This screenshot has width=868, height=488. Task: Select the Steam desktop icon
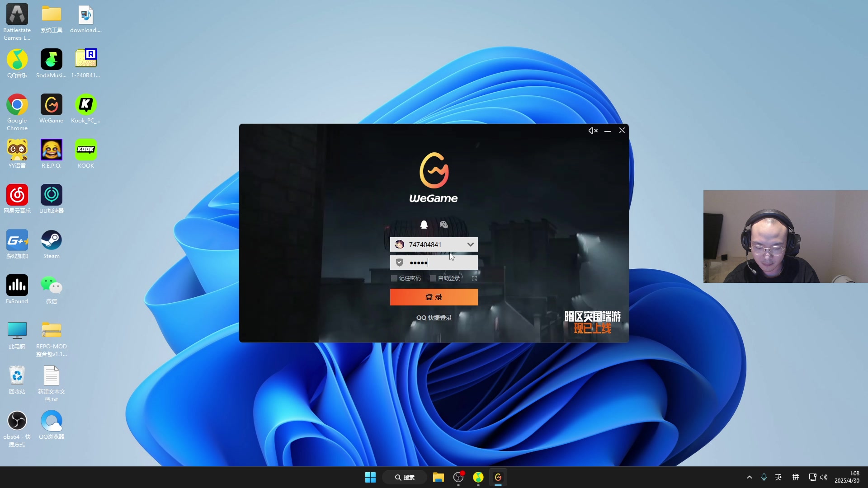(52, 244)
